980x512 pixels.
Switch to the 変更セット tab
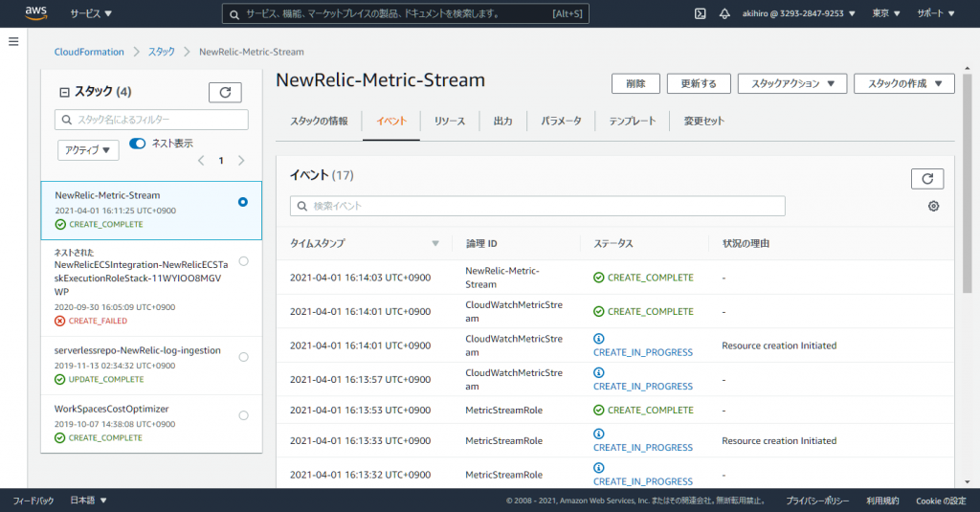pos(703,122)
